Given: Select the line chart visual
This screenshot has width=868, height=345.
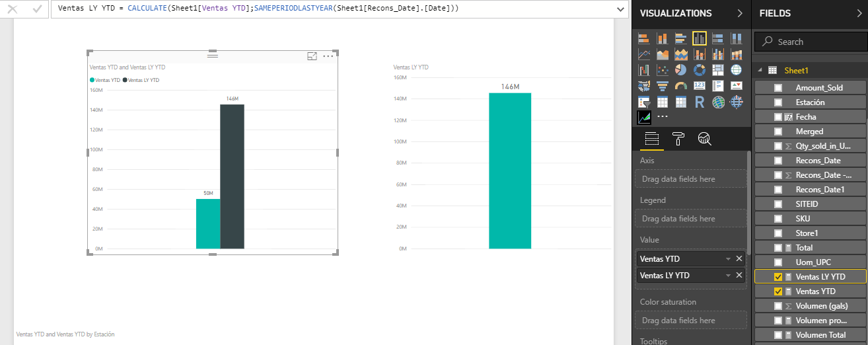Looking at the screenshot, I should tap(643, 54).
